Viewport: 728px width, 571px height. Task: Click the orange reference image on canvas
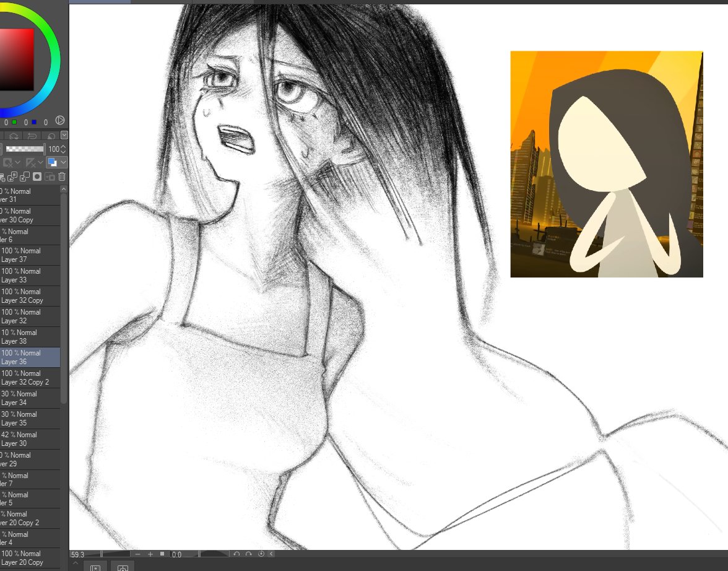click(607, 164)
